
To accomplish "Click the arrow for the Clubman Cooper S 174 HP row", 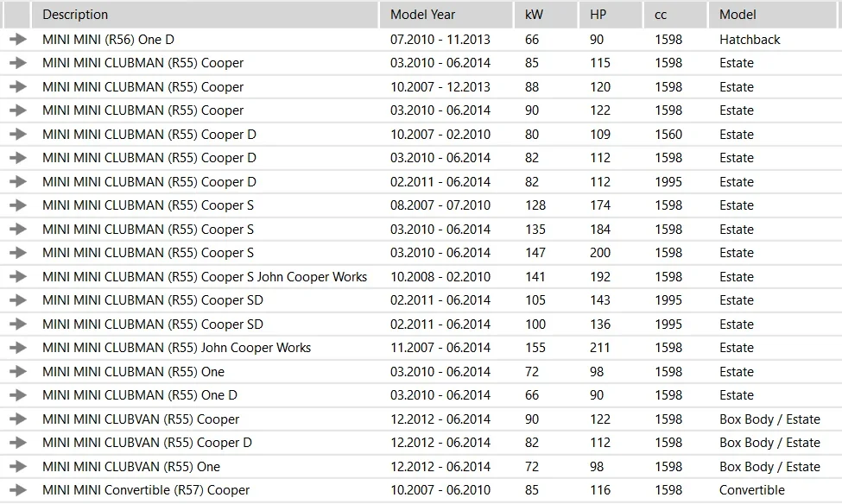I will [18, 205].
